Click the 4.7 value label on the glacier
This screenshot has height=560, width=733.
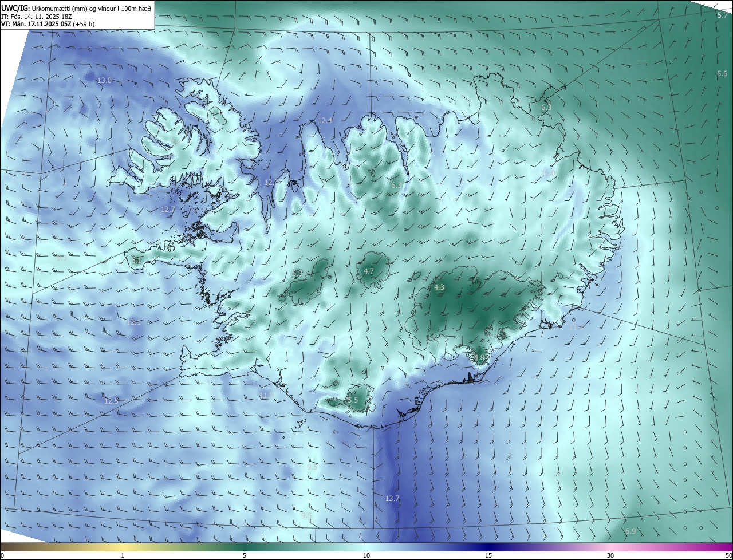[x=369, y=271]
